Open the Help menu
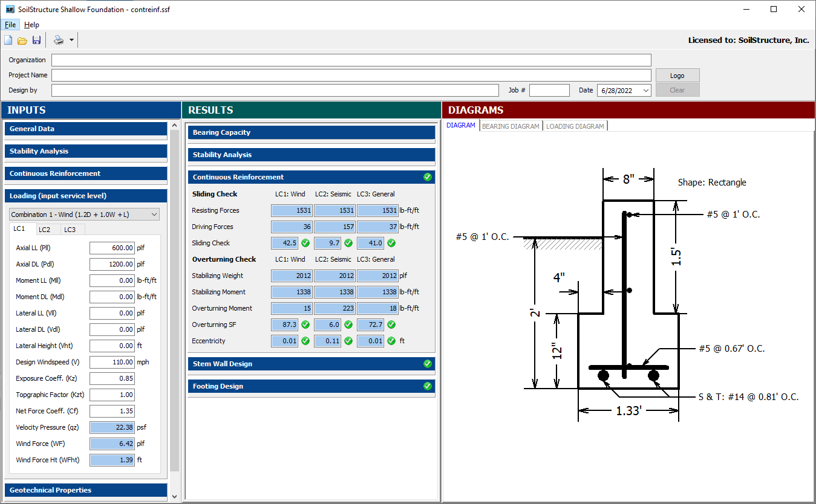Screen dimensions: 816x504 [31, 25]
